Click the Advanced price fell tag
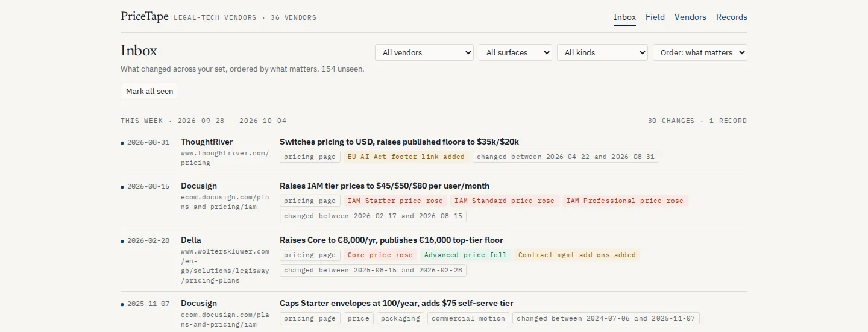This screenshot has height=332, width=868. coord(465,255)
